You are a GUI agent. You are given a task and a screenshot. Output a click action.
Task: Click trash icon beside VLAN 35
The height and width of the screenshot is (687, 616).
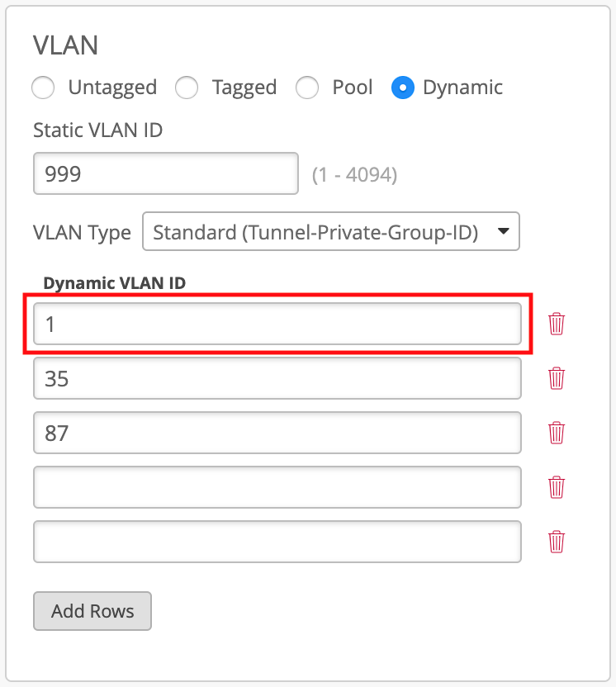point(557,378)
